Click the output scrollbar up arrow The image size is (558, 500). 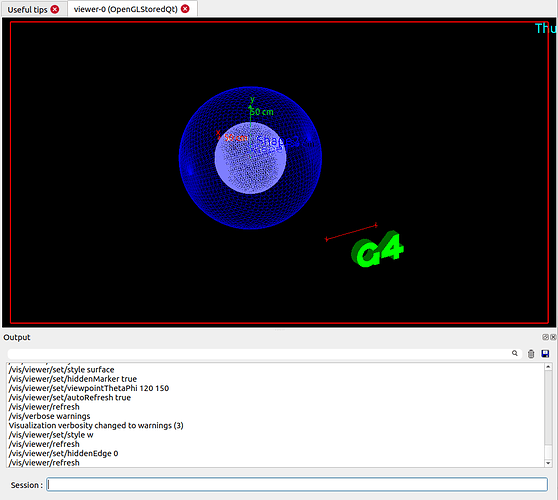548,367
